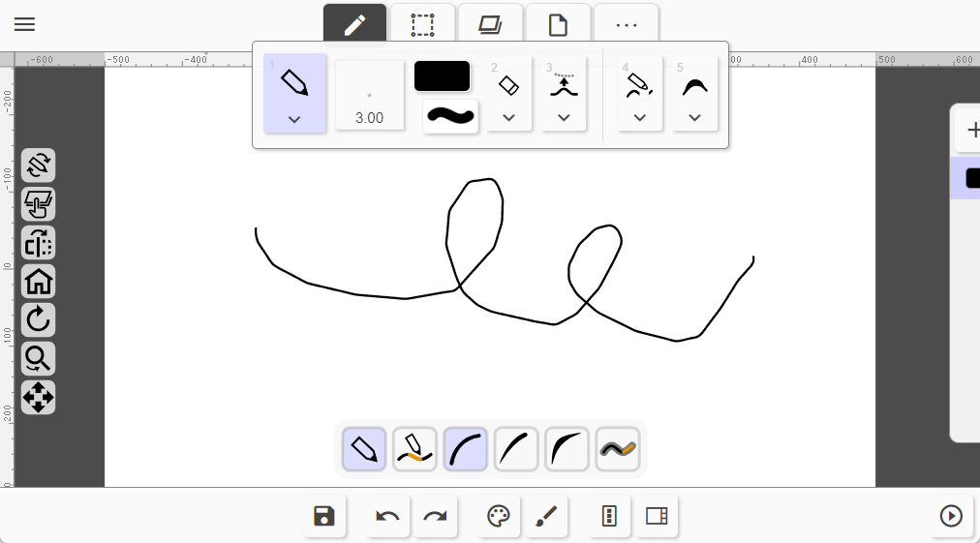Screen dimensions: 980x543
Task: Open the layers tool tab
Action: pyautogui.click(x=490, y=24)
